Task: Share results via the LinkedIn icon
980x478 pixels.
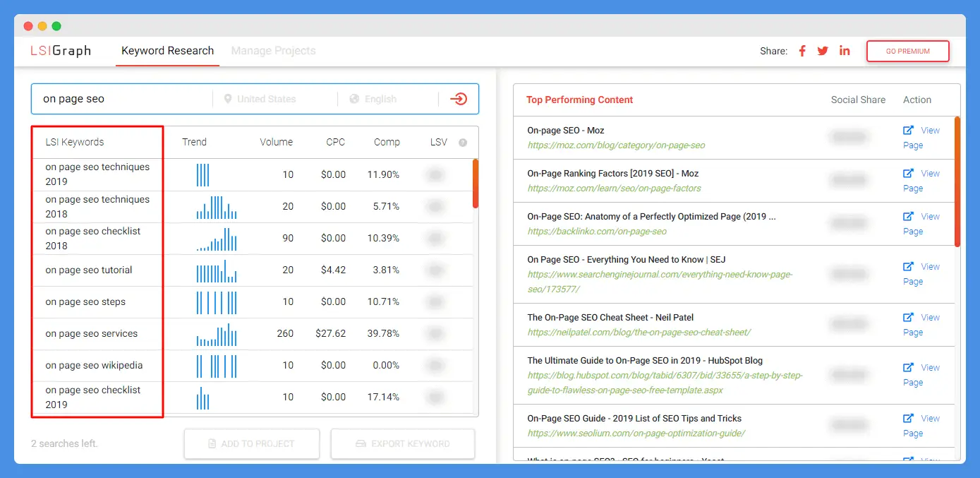Action: pos(845,50)
